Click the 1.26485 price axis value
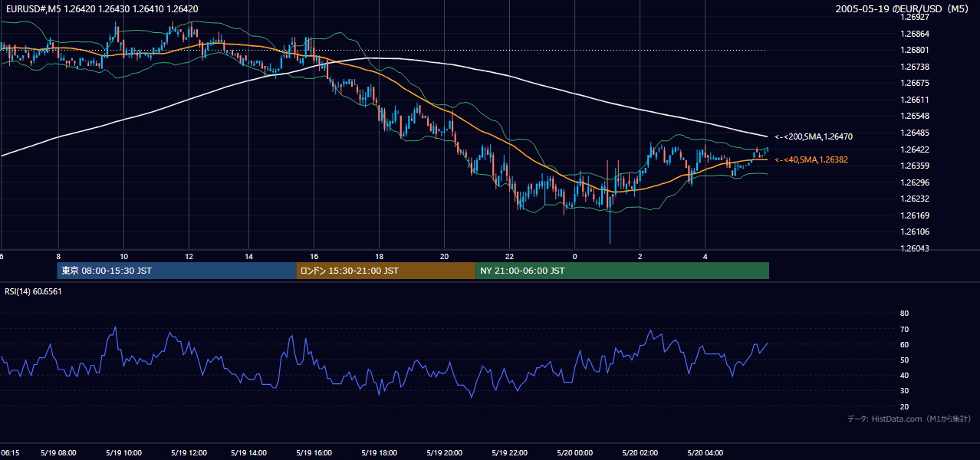Screen dimensions: 980x460 [x=915, y=133]
